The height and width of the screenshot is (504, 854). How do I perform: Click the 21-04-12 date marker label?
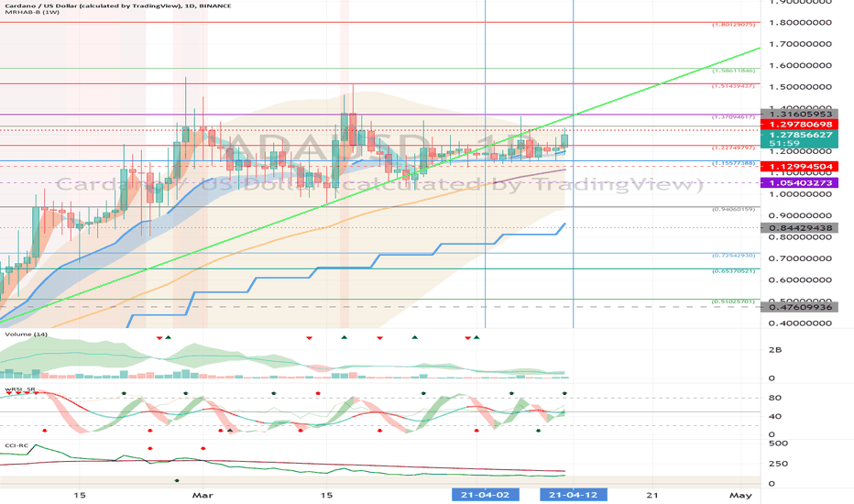[x=573, y=495]
